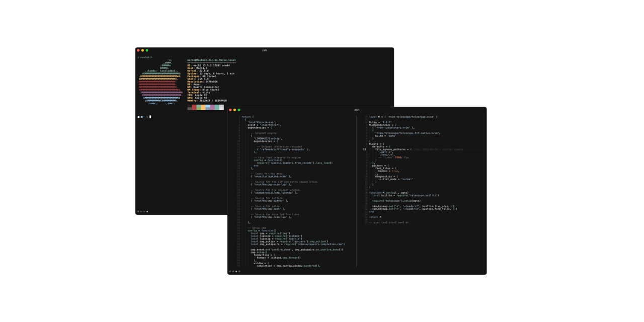Click the neofetch ASCII Apple logo art

[x=160, y=82]
